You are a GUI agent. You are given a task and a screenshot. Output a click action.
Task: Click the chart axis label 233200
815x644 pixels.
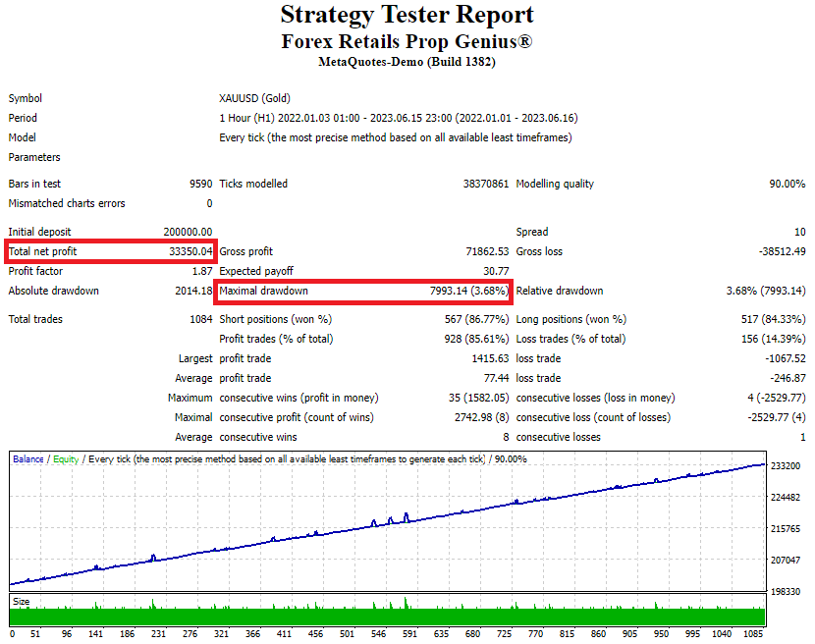click(785, 465)
